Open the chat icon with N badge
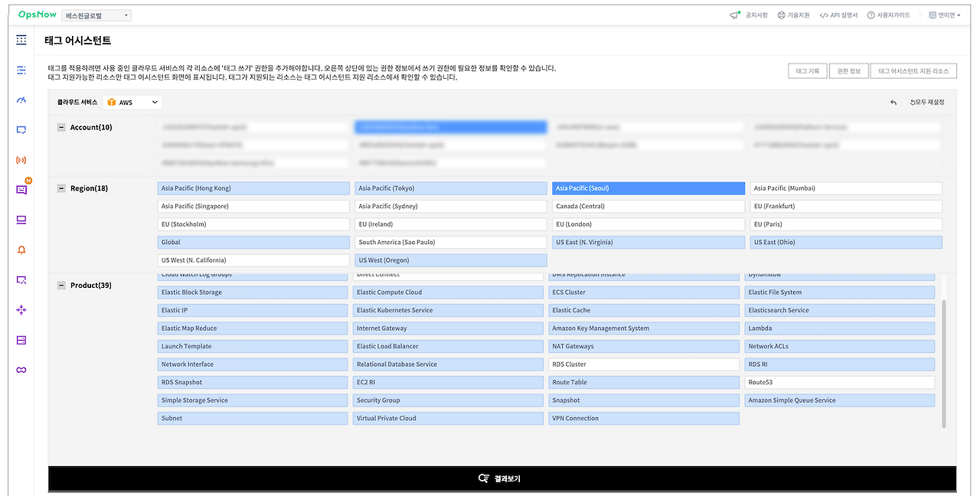Viewport: 980px width, 496px height. (21, 190)
